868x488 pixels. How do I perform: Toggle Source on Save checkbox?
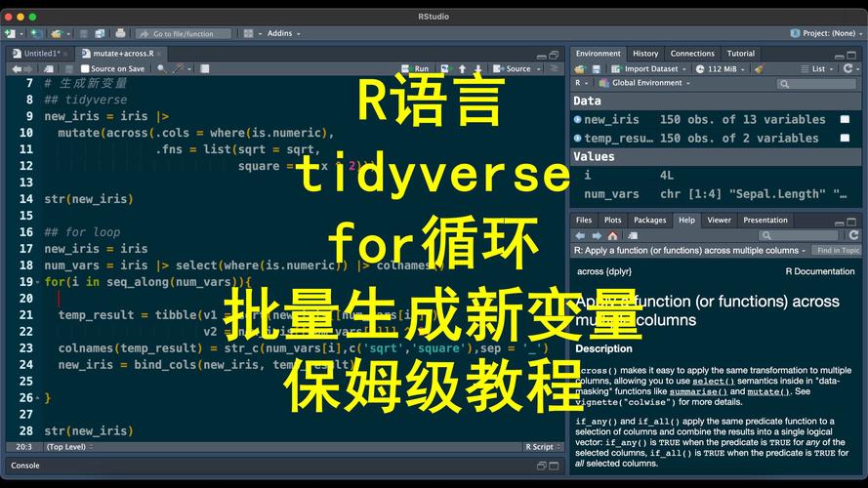[x=85, y=69]
